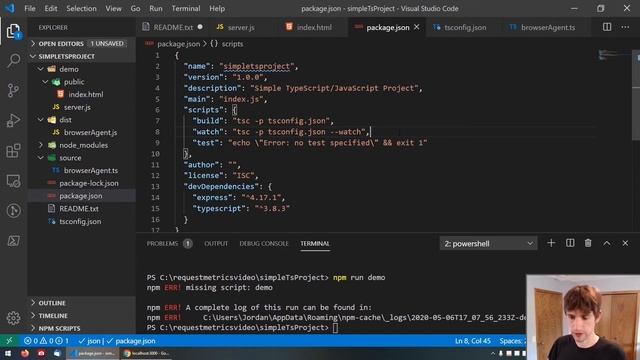This screenshot has height=360, width=640.
Task: Show the Debug Console tab
Action: pyautogui.click(x=264, y=243)
